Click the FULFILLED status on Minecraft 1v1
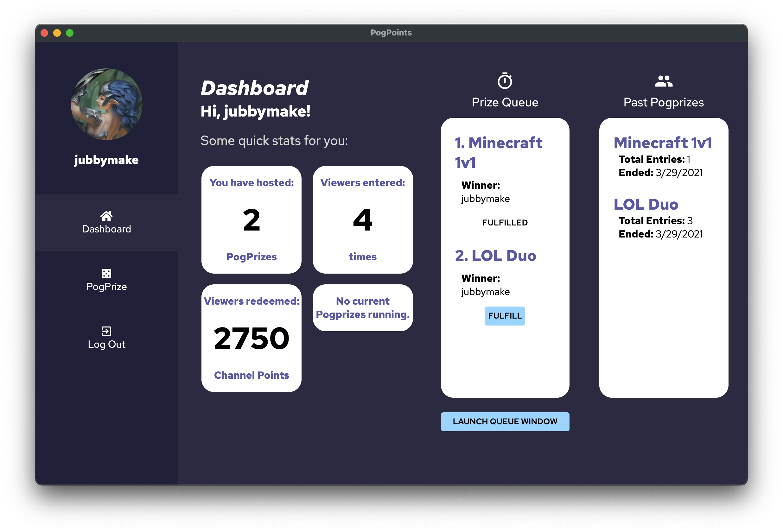 click(x=505, y=222)
